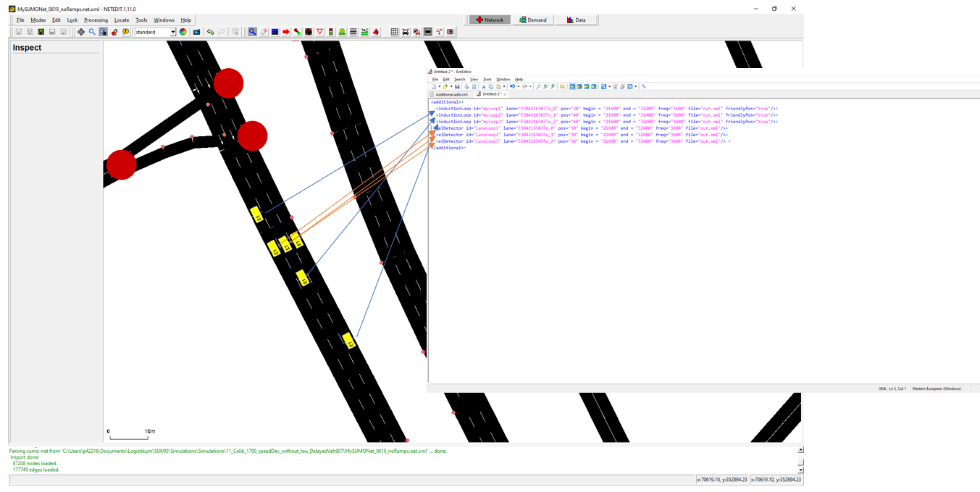980x492 pixels.
Task: Click '177749 edges loaded.' log line
Action: coord(36,470)
